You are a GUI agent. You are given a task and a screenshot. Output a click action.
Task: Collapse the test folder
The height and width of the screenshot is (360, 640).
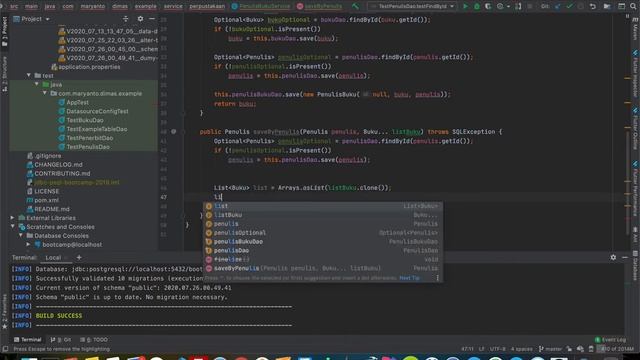(x=29, y=76)
